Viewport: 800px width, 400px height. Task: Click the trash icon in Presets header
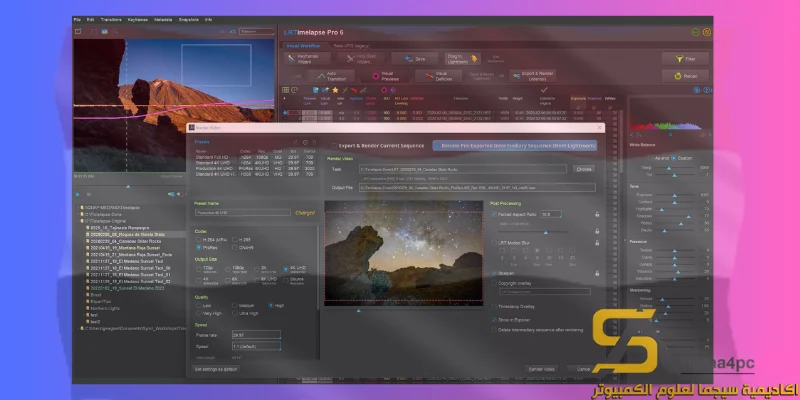[x=314, y=142]
